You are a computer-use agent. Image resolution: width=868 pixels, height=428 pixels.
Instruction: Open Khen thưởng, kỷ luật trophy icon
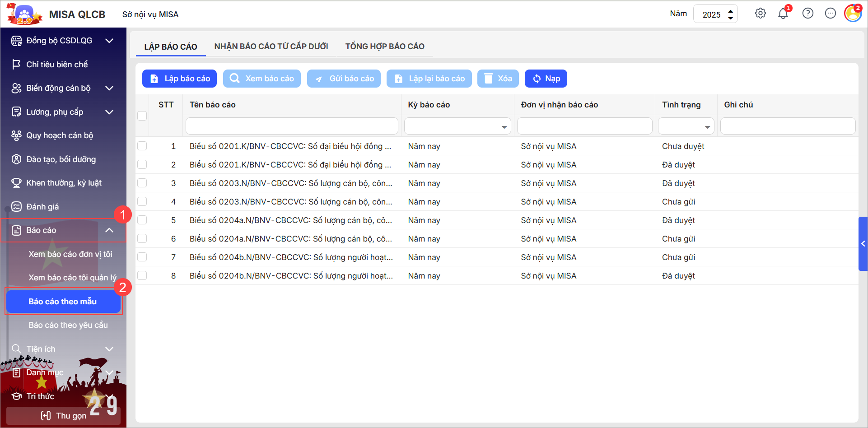click(x=16, y=183)
